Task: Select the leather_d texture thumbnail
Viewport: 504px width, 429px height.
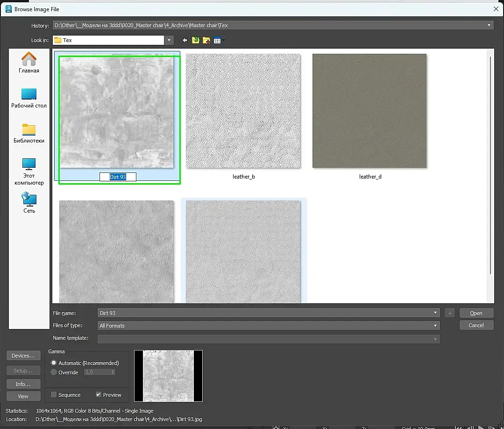Action: tap(369, 111)
